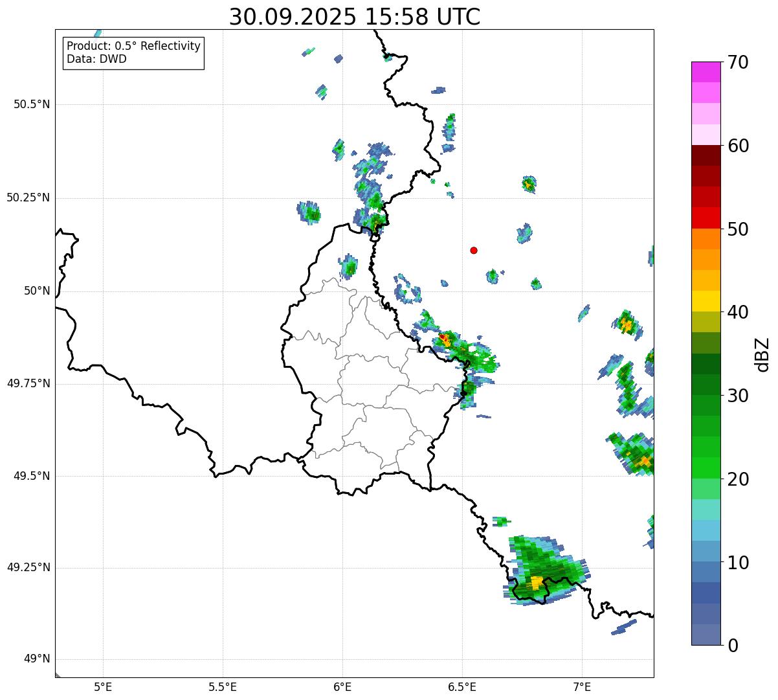
Task: Click the 49°N latitude axis label
Action: pyautogui.click(x=36, y=659)
